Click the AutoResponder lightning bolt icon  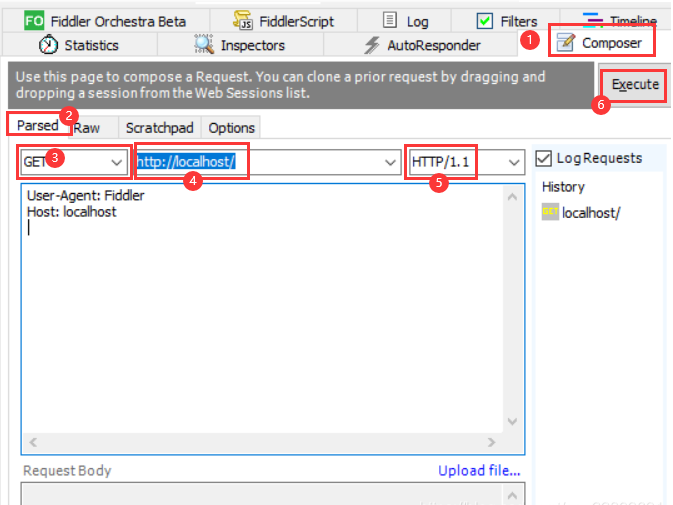(372, 45)
